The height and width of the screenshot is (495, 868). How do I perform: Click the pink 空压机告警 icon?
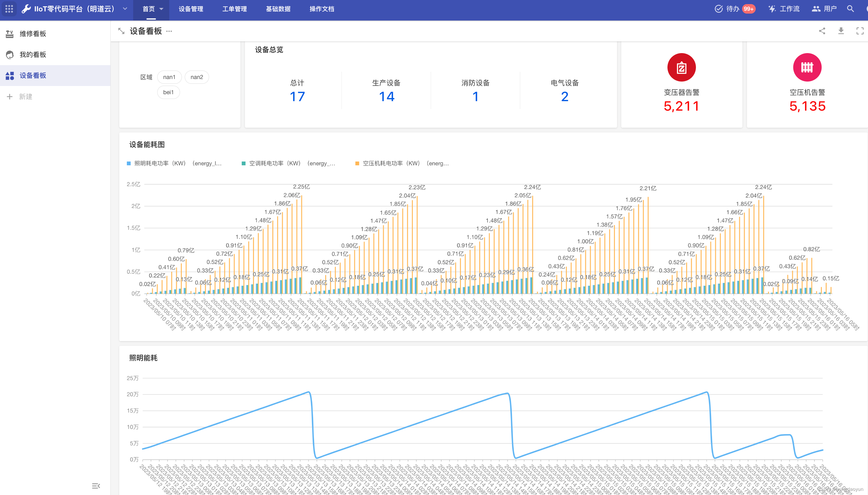tap(807, 67)
